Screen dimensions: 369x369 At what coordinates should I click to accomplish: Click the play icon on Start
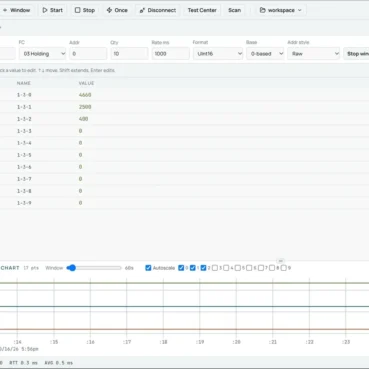point(45,10)
